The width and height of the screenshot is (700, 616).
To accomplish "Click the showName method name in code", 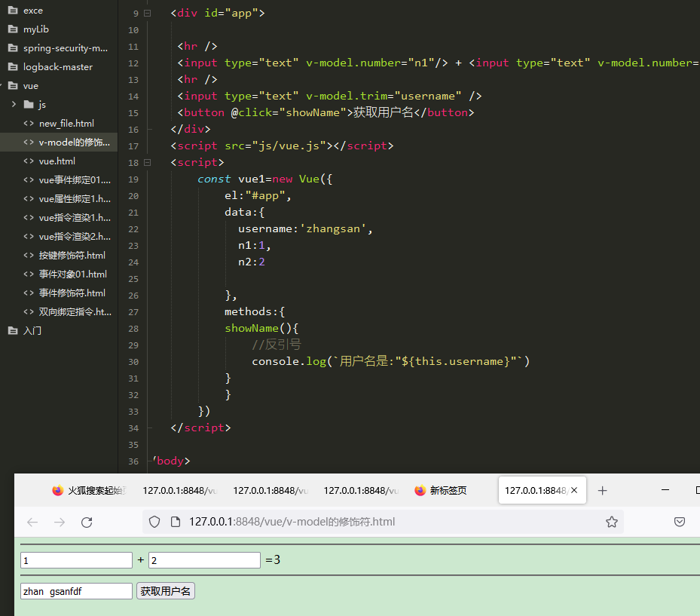I will [252, 328].
